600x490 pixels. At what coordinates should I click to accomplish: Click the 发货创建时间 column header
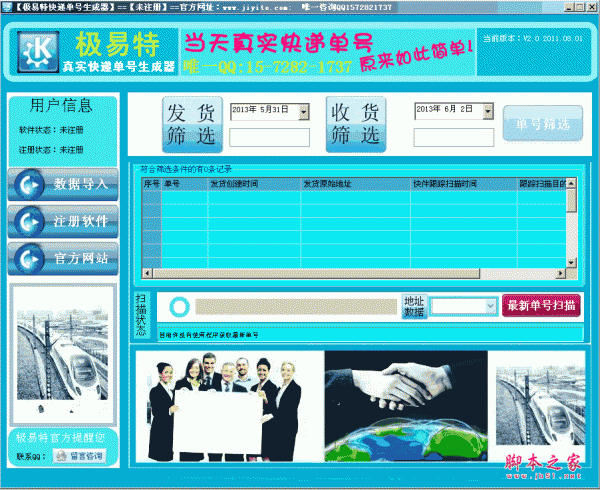pos(254,184)
